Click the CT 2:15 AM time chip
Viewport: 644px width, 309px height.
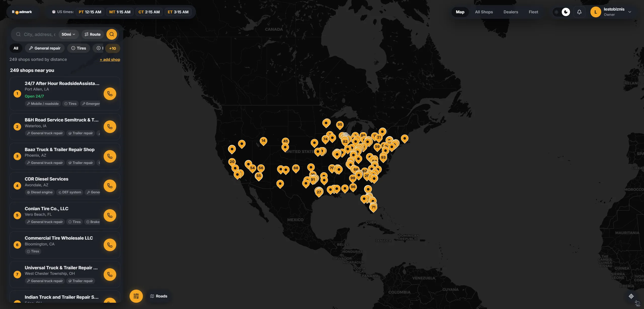[x=149, y=12]
